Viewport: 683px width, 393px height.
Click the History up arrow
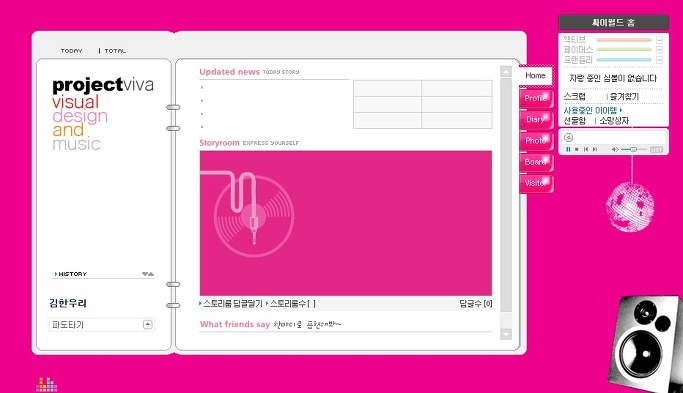click(x=151, y=274)
